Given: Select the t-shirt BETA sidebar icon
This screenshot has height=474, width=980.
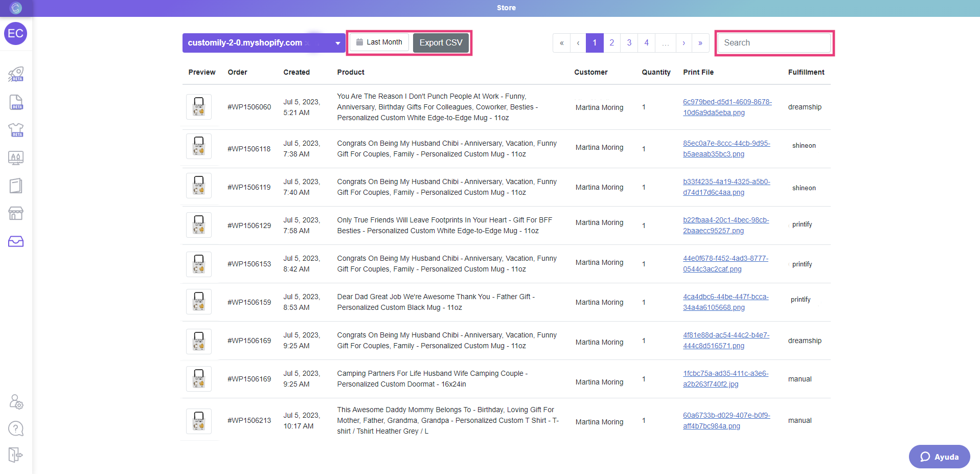Looking at the screenshot, I should click(x=16, y=130).
